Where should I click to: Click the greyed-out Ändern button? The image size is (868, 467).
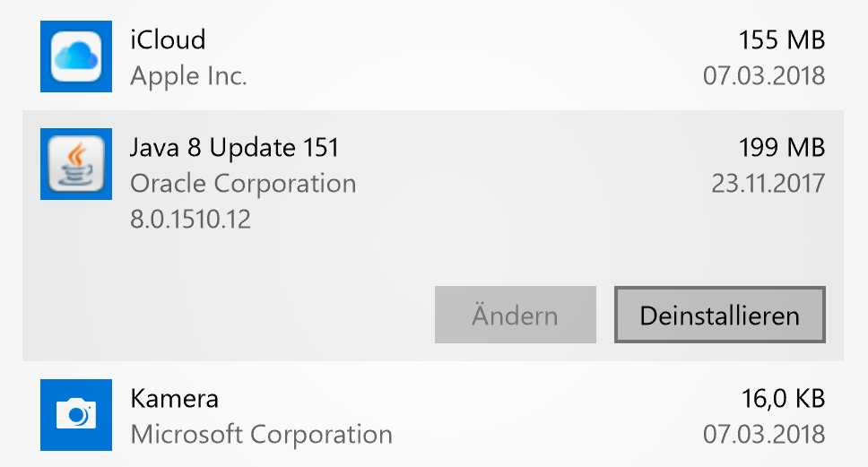(x=515, y=315)
